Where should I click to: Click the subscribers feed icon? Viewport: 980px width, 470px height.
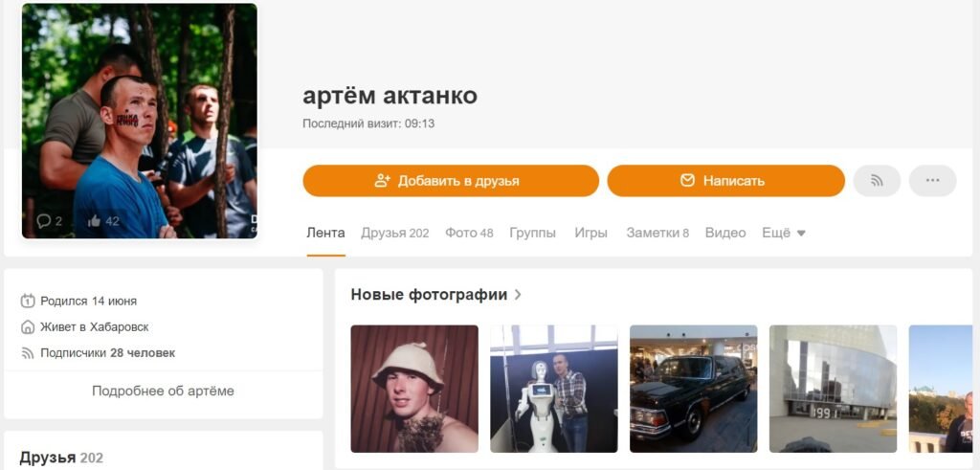click(28, 353)
